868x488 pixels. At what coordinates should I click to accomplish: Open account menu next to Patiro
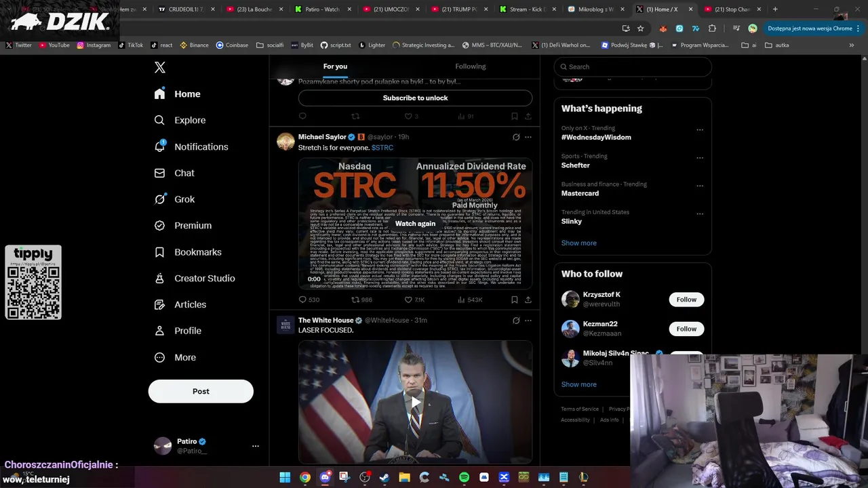pos(256,446)
